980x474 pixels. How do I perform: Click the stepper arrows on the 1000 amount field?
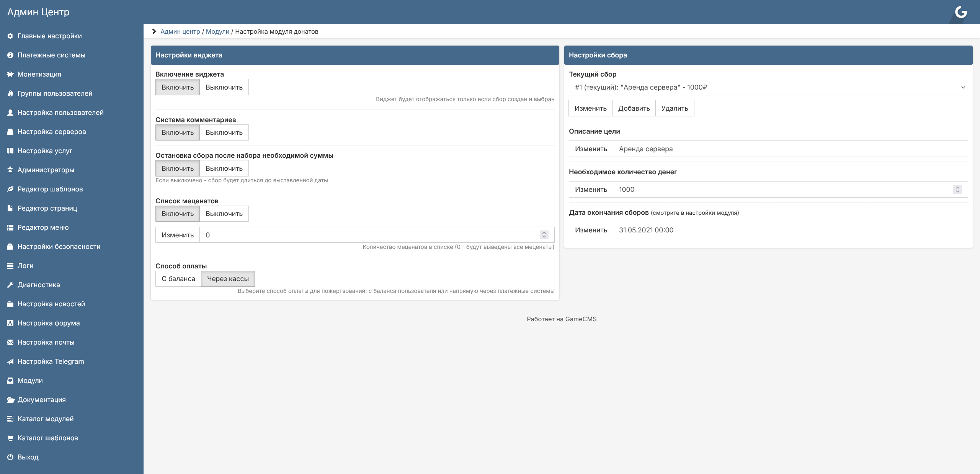click(x=957, y=190)
